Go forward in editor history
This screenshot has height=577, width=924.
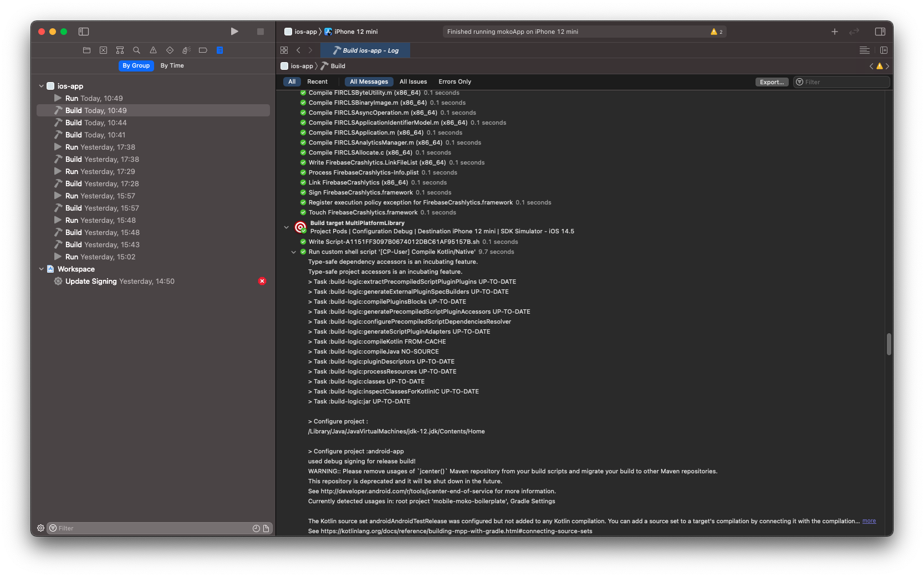(310, 50)
